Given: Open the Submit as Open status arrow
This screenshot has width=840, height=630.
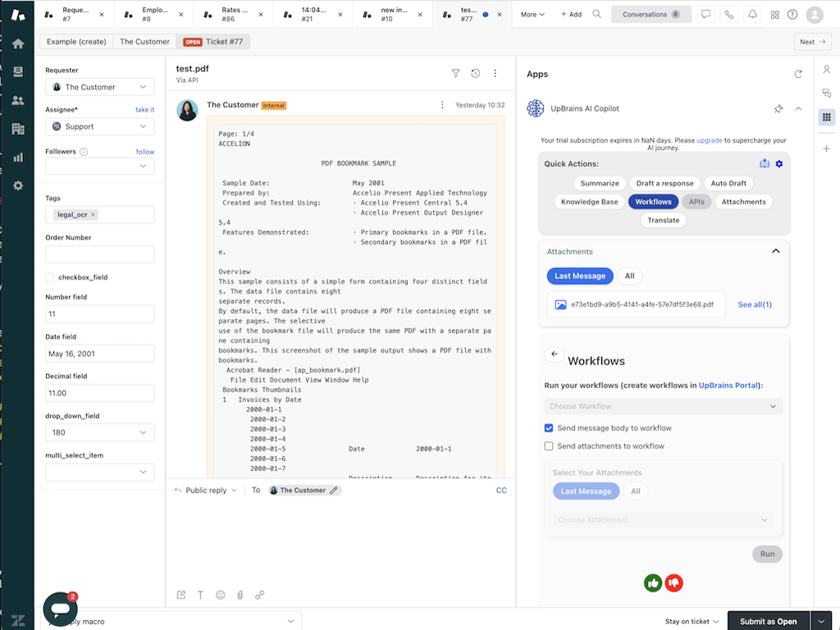Looking at the screenshot, I should click(x=820, y=622).
